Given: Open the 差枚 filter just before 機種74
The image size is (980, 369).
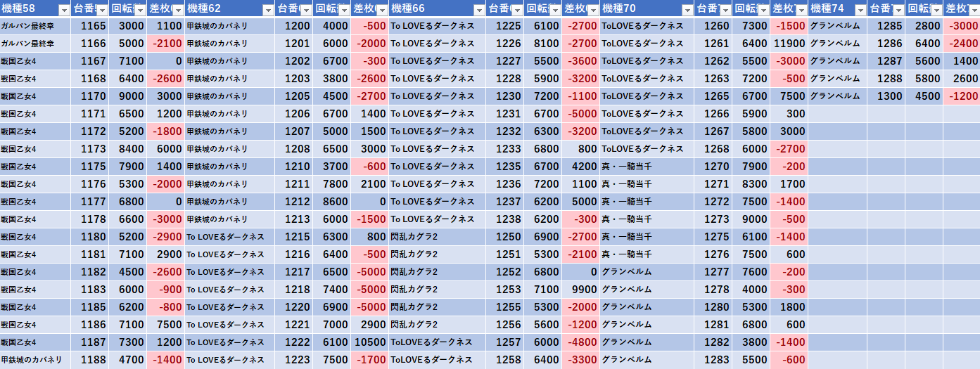Looking at the screenshot, I should pos(801,10).
